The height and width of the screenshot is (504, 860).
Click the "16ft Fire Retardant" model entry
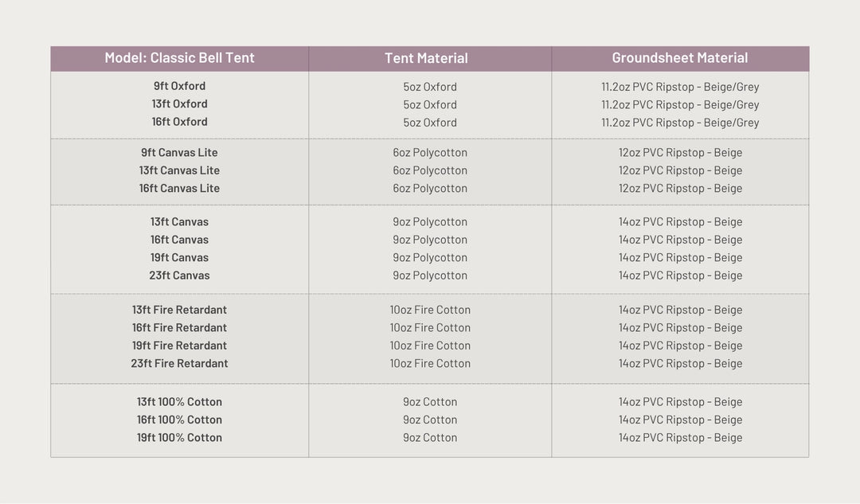[x=179, y=328]
